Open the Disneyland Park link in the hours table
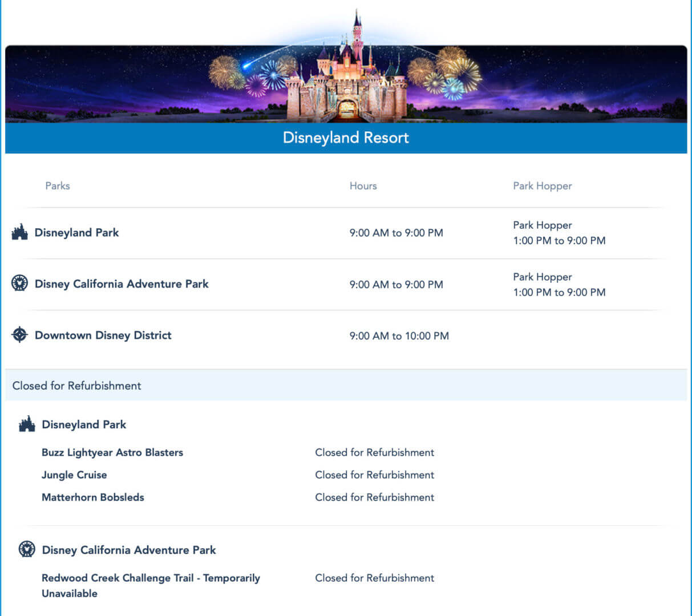Screen dimensions: 692x616 tap(77, 233)
